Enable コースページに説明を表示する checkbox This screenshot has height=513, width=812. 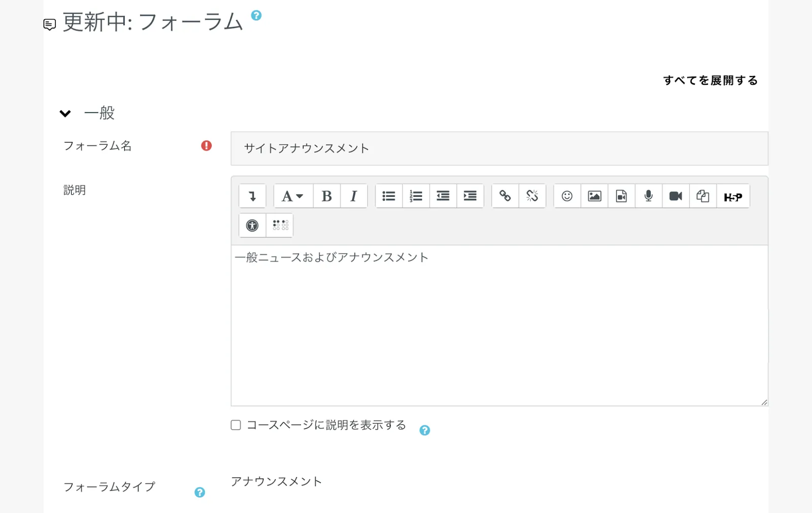[x=236, y=425]
